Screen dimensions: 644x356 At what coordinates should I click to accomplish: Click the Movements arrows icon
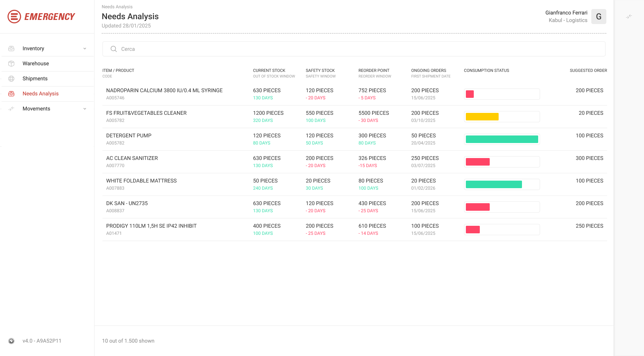[11, 109]
